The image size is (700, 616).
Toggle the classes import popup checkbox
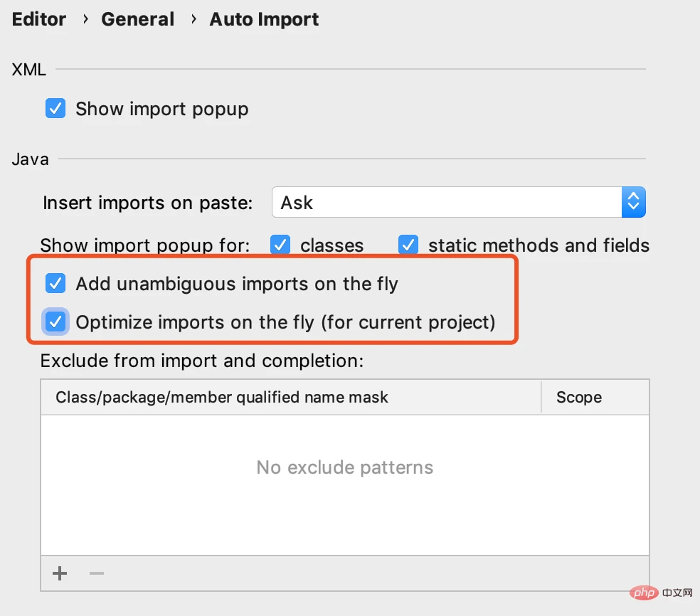tap(280, 245)
